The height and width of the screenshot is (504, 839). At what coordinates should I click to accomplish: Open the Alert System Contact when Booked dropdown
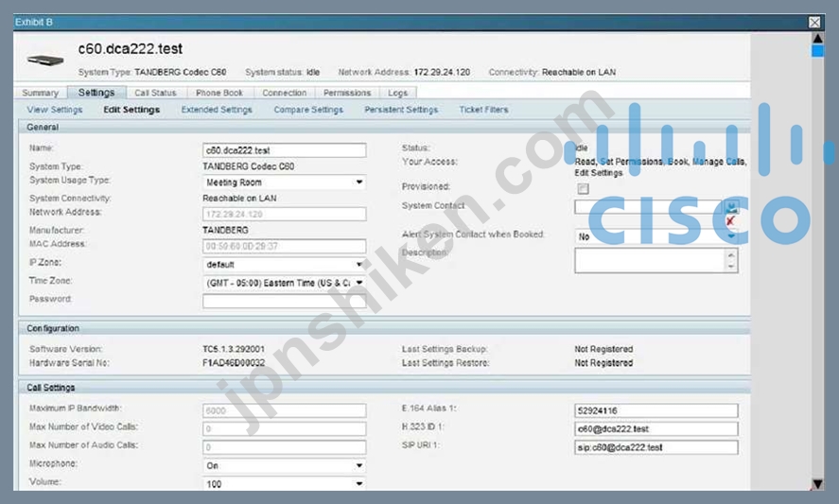point(656,236)
